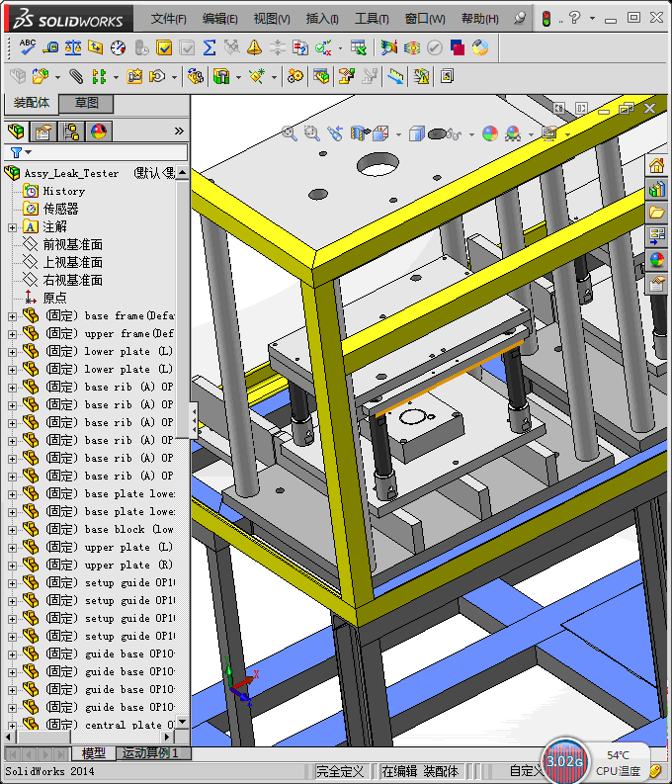Image resolution: width=672 pixels, height=784 pixels.
Task: Open the Hide/Show Items dropdown arrow
Action: point(471,134)
